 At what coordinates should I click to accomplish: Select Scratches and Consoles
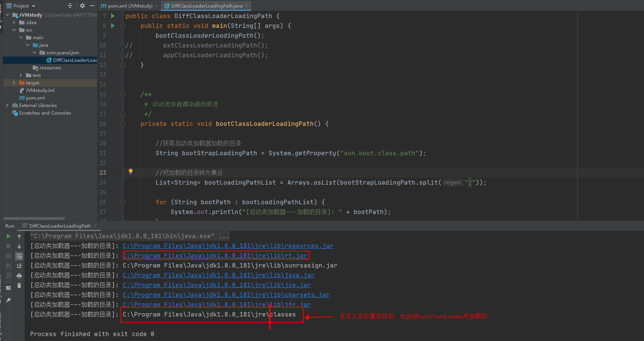coord(42,113)
